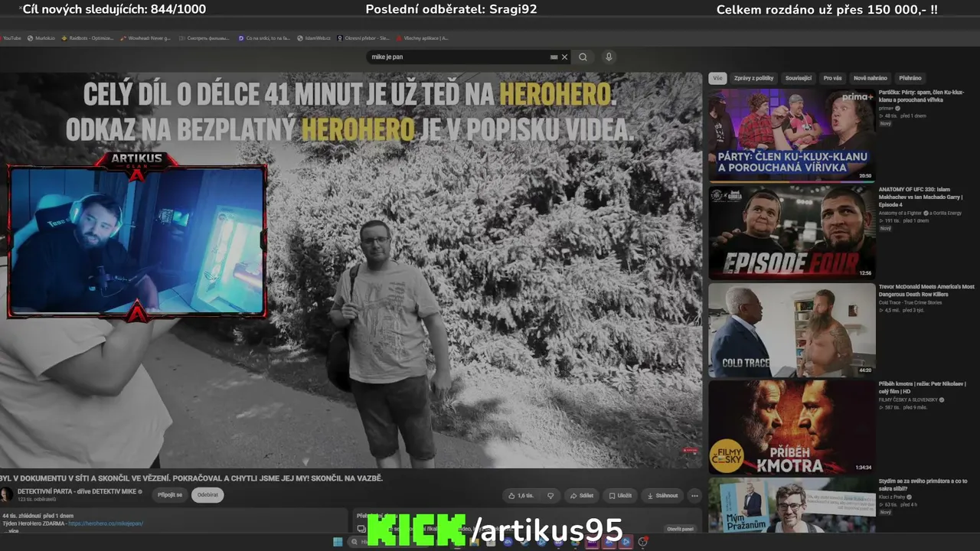Open the IslamWeb.cz bookmark
980x551 pixels.
314,37
